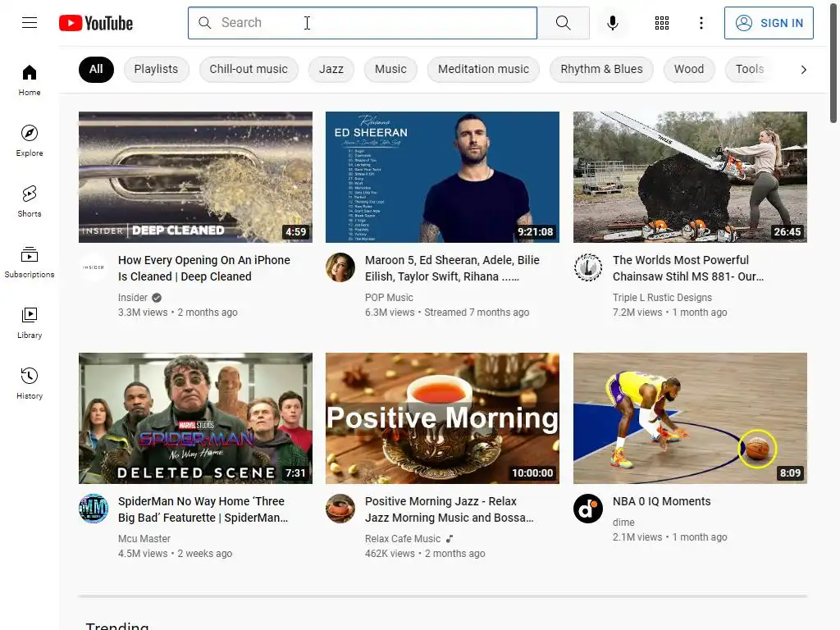Open POP Music channel name link
Screen dimensions: 840x630
click(389, 298)
